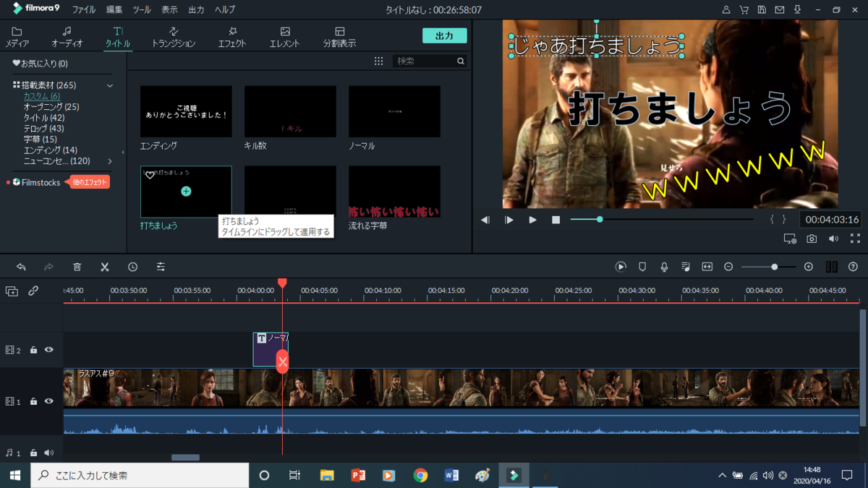Click the preview volume speaker icon
This screenshot has width=868, height=488.
coord(833,239)
